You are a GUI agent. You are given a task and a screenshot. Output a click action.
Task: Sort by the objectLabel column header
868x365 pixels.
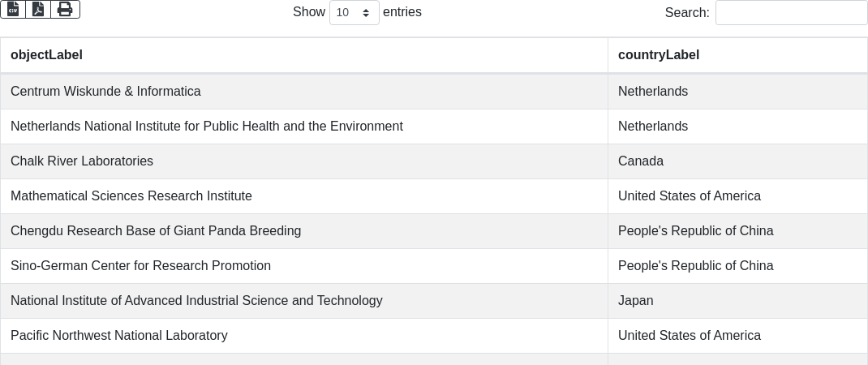(46, 55)
